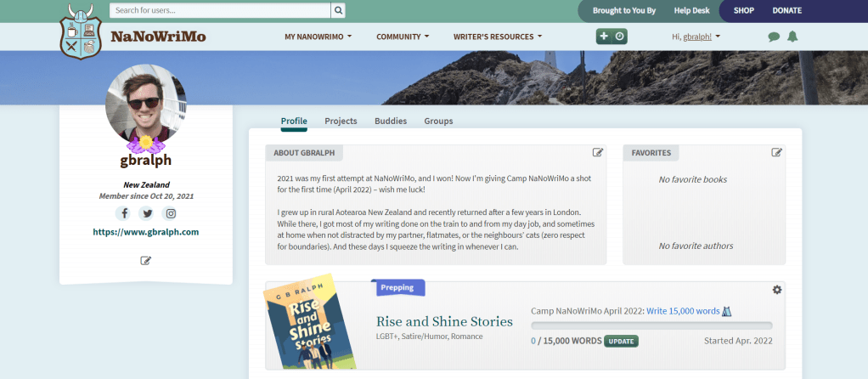Image resolution: width=868 pixels, height=379 pixels.
Task: Open project settings gear icon
Action: (777, 290)
